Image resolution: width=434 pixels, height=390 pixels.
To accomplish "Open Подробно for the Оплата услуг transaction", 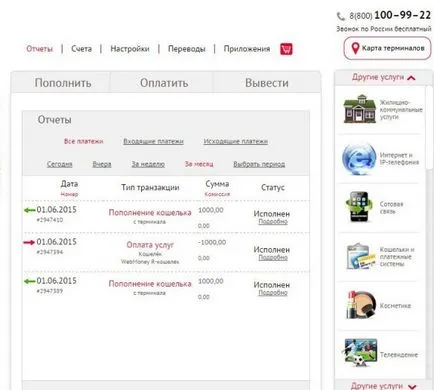I will tap(273, 258).
